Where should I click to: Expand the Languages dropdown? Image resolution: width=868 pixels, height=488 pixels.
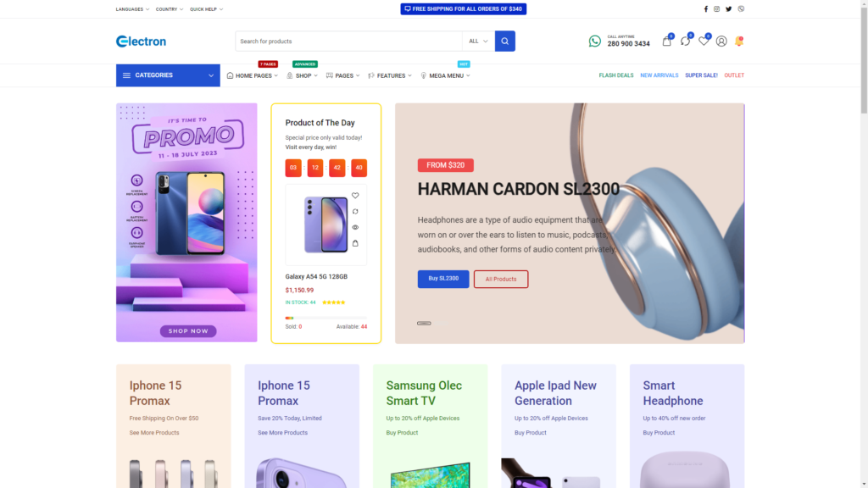132,9
